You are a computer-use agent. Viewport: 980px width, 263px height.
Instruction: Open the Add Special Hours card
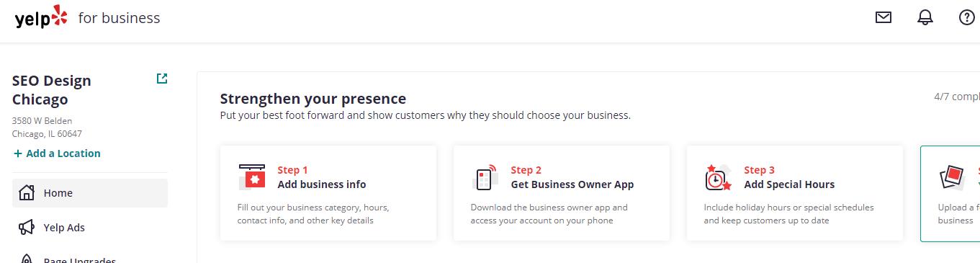click(795, 193)
